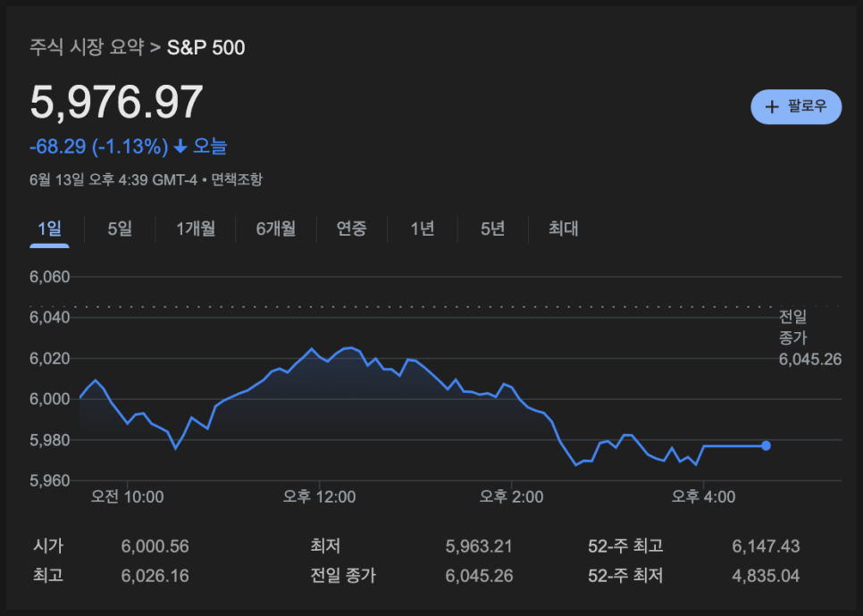Open the 면책조항 disclaimer link
Image resolution: width=863 pixels, height=616 pixels.
[237, 179]
